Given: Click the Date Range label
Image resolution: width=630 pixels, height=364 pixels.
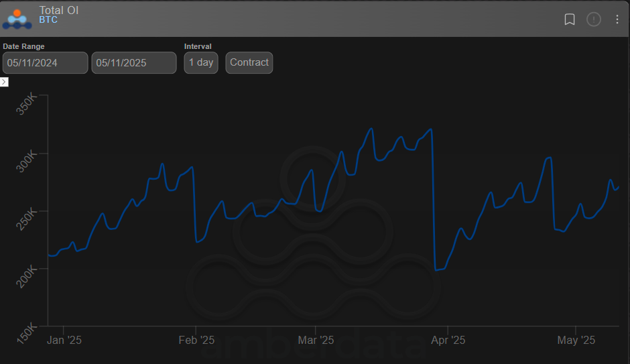Looking at the screenshot, I should pyautogui.click(x=23, y=46).
